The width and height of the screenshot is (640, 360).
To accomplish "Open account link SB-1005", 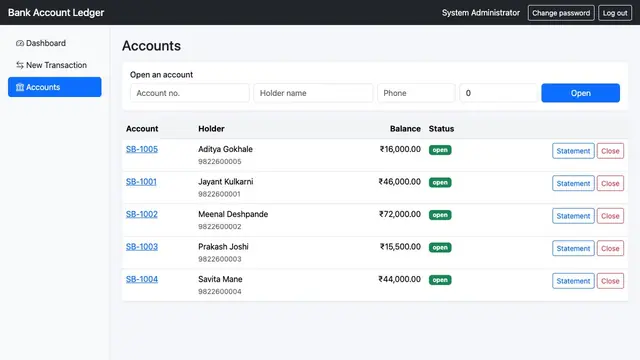I will (142, 149).
